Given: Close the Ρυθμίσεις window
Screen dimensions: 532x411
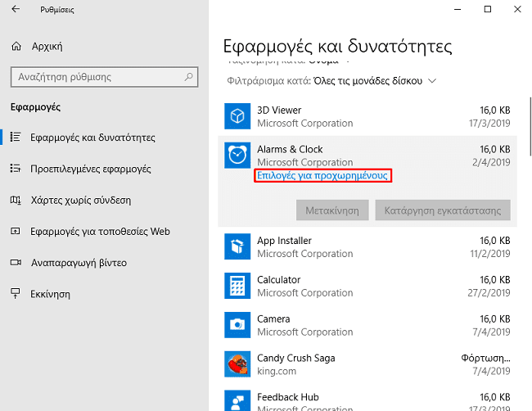Looking at the screenshot, I should click(517, 9).
